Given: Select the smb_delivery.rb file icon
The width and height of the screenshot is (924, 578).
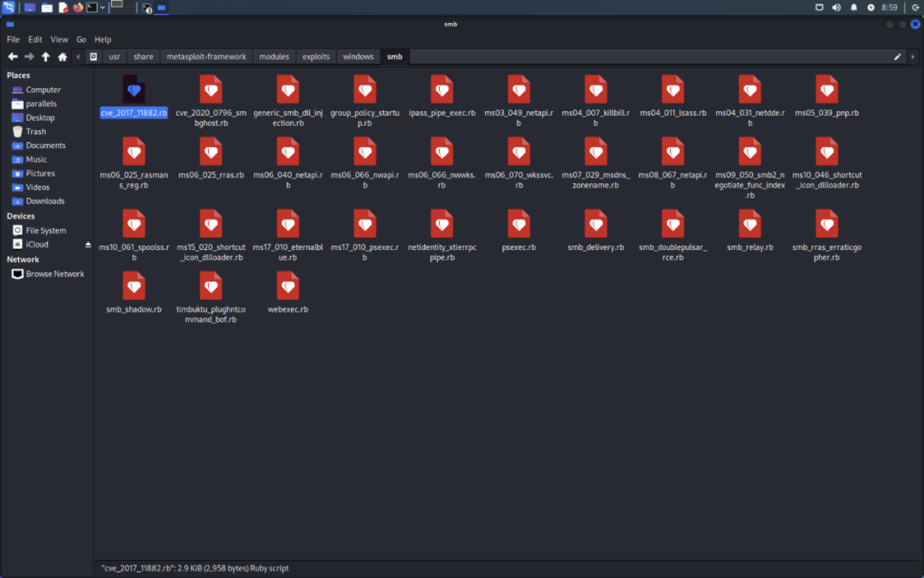Looking at the screenshot, I should coord(595,224).
